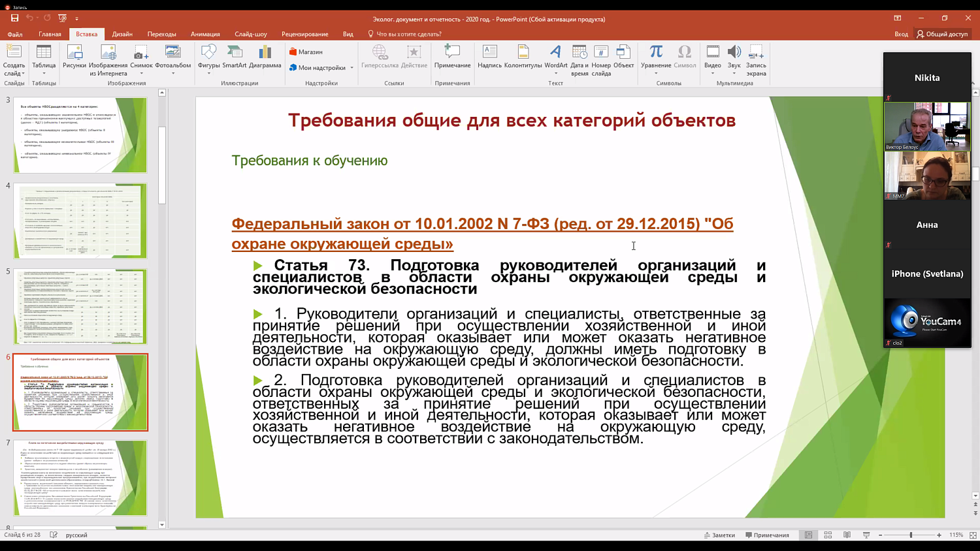980x551 pixels.
Task: Add a Примечание comment
Action: coord(452,56)
